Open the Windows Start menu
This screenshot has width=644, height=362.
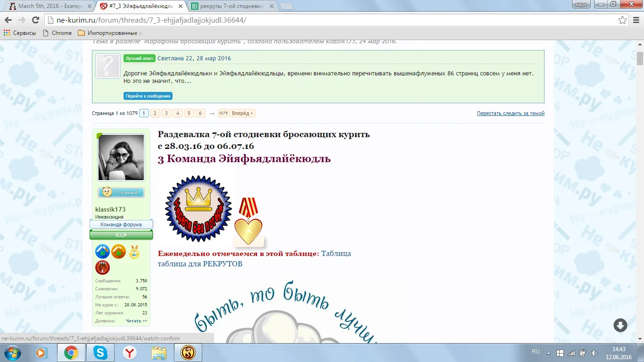[13, 353]
